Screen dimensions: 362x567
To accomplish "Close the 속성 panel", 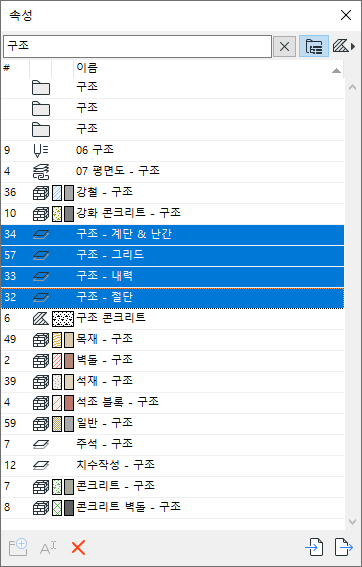I will coord(346,15).
